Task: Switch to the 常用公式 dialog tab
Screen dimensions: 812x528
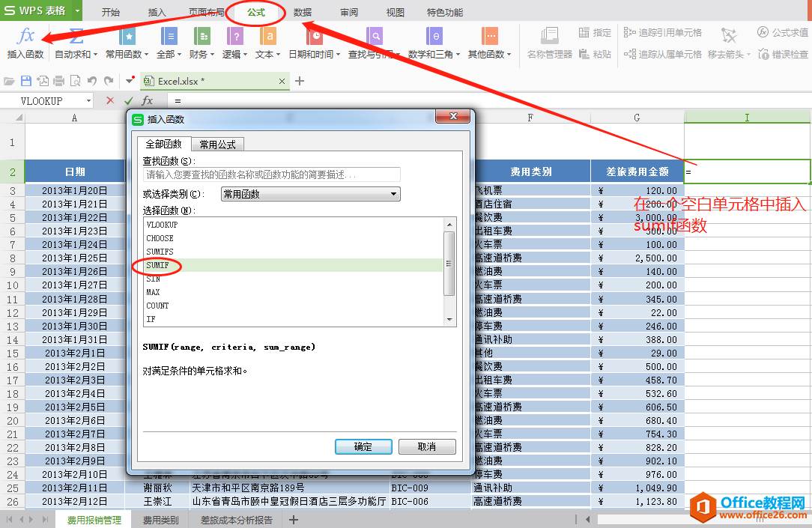Action: point(217,145)
